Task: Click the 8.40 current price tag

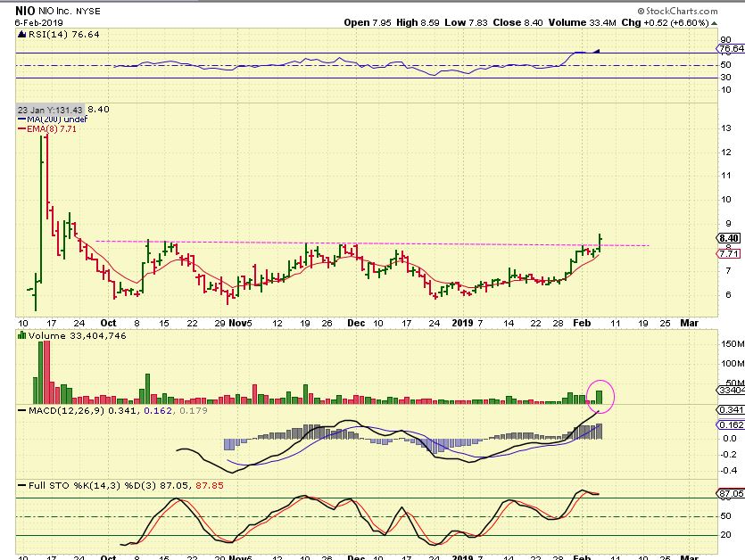Action: pos(729,238)
